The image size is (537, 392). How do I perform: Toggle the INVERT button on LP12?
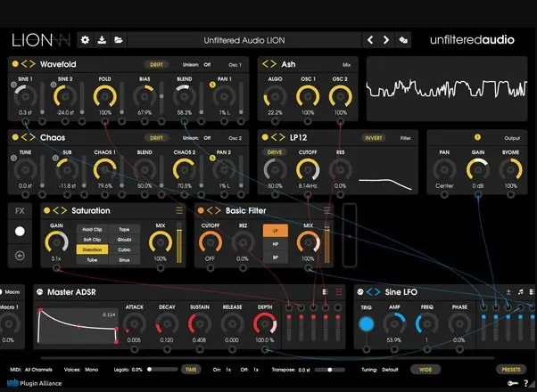pos(373,138)
